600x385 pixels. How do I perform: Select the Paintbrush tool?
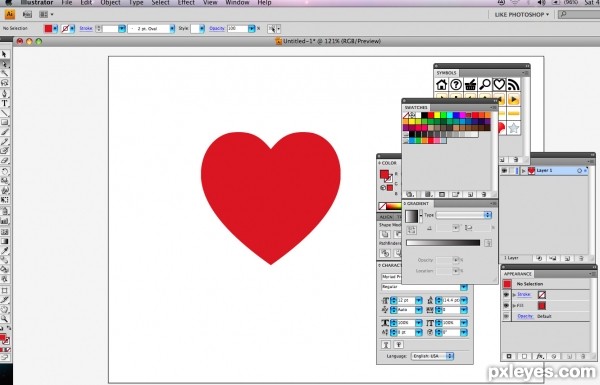tap(4, 132)
